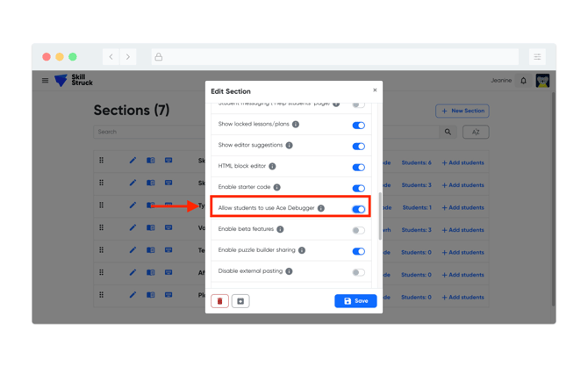Click info icon next to Enable beta features
The image size is (588, 367).
[280, 229]
